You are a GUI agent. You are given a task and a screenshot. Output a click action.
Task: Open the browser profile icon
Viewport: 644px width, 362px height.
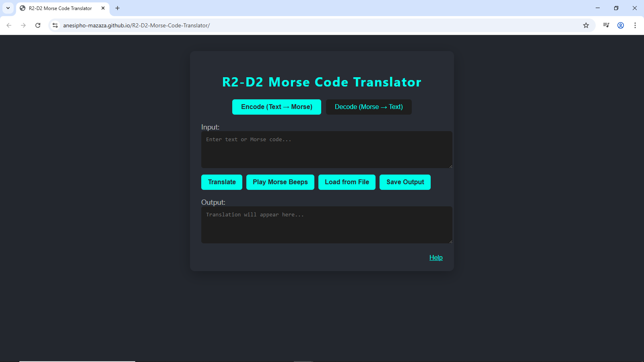click(x=621, y=25)
